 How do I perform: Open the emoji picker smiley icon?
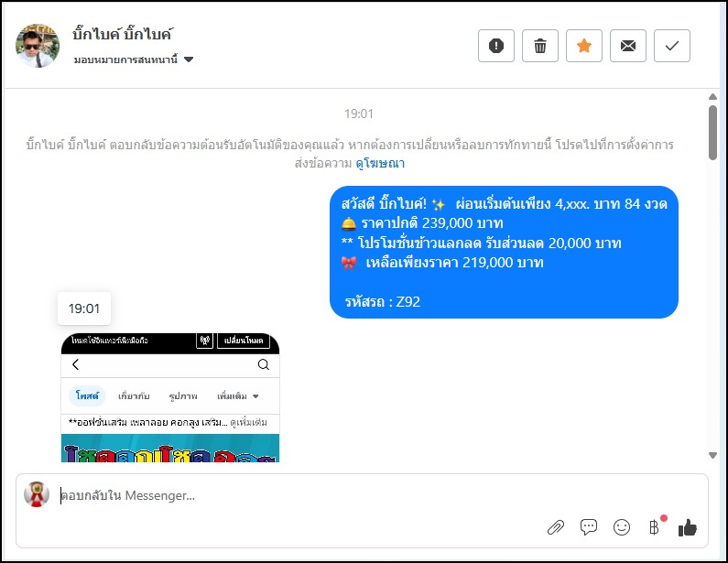(x=622, y=527)
